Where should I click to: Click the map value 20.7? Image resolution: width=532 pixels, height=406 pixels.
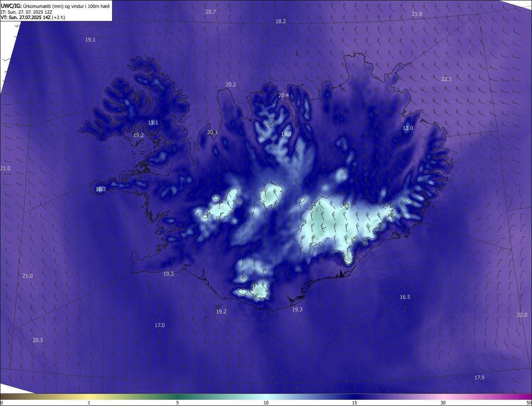pos(211,12)
